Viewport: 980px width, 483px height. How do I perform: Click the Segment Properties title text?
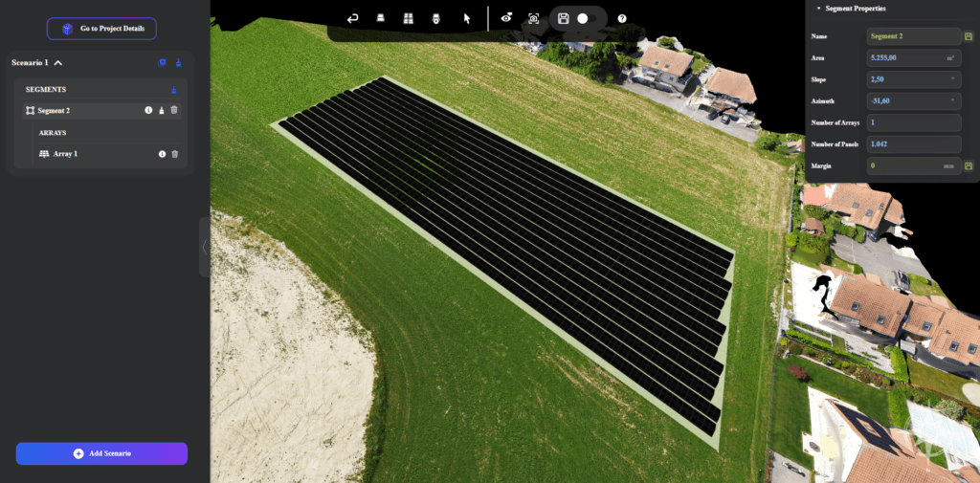pos(856,9)
